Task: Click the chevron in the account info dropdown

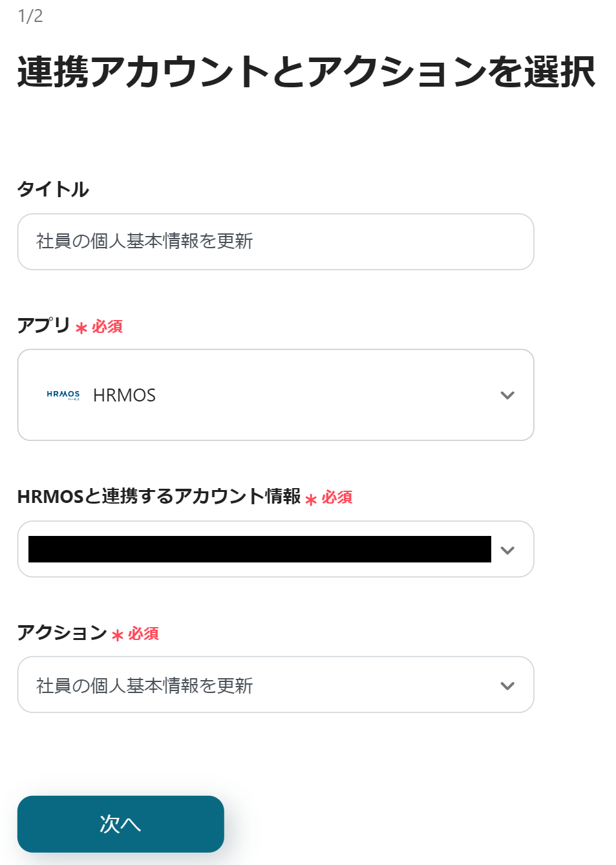Action: point(507,550)
